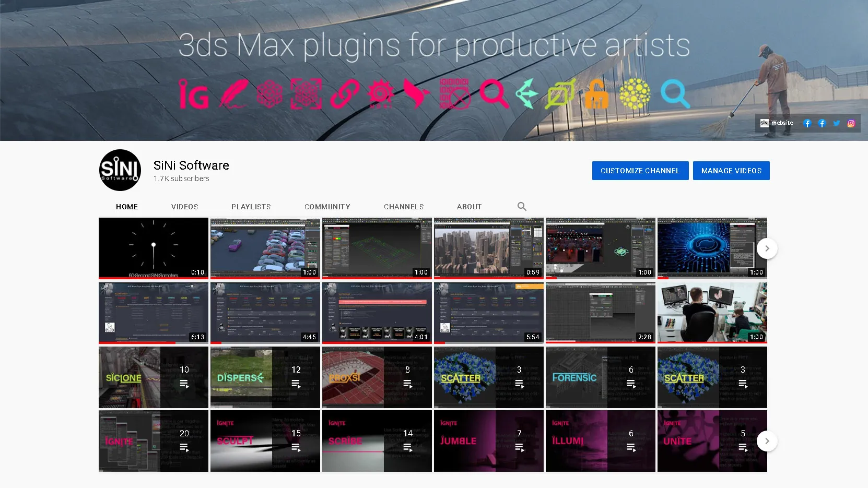The width and height of the screenshot is (868, 488).
Task: Click the playlist queue icon on Disperse
Action: click(296, 384)
